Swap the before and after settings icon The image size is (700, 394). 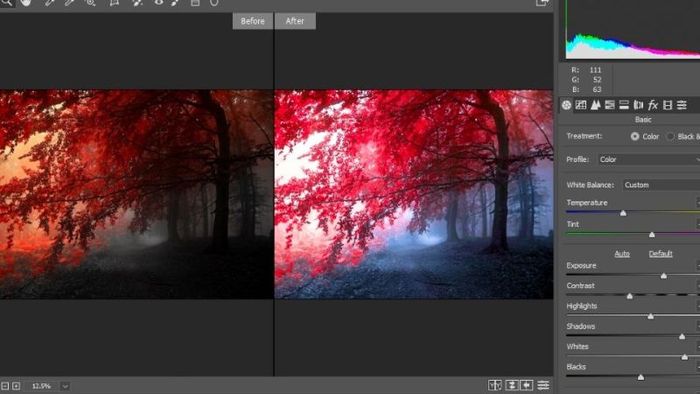pos(512,385)
